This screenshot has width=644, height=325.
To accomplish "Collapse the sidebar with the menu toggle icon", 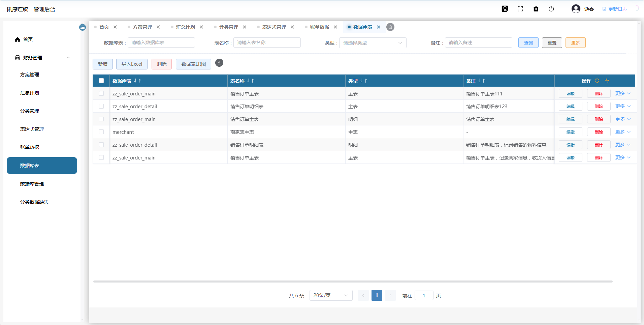I will 83,27.
